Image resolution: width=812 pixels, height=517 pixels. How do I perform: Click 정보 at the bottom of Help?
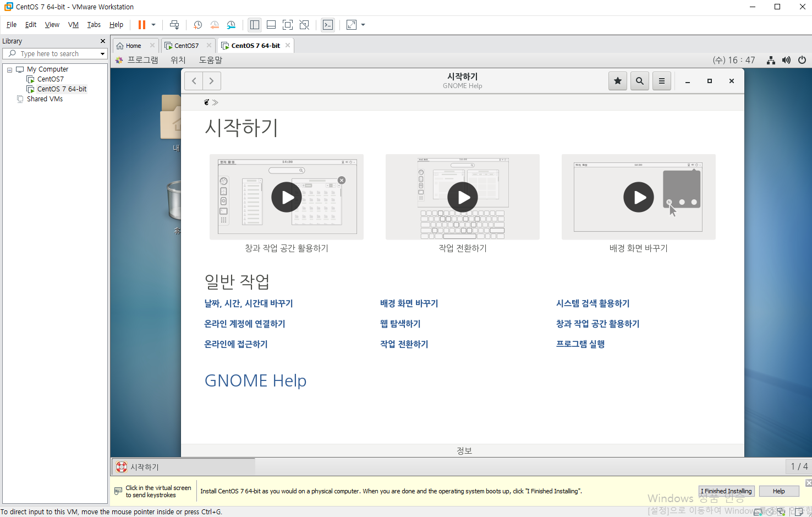point(464,450)
